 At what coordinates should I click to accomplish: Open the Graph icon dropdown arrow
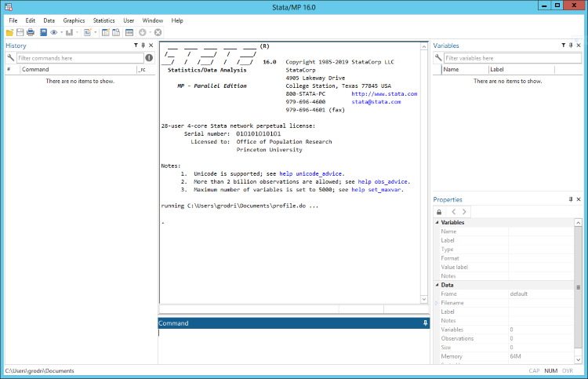click(78, 33)
